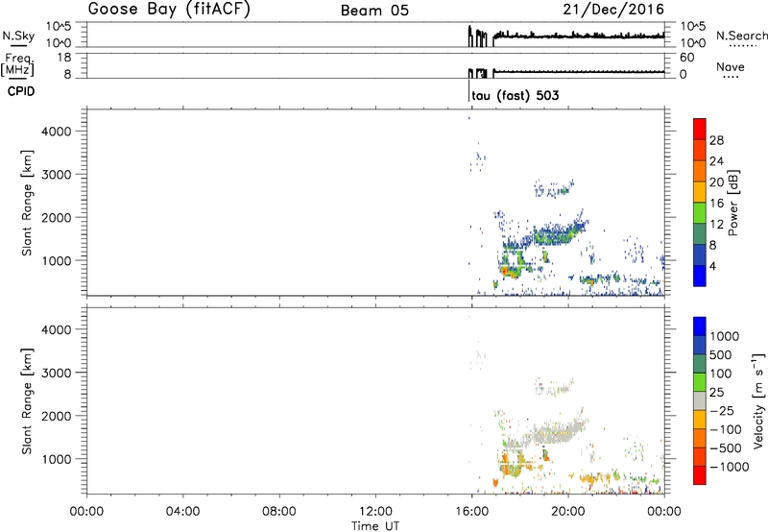
Task: Click the 'Power [dB]' colorbar title
Action: tap(732, 203)
